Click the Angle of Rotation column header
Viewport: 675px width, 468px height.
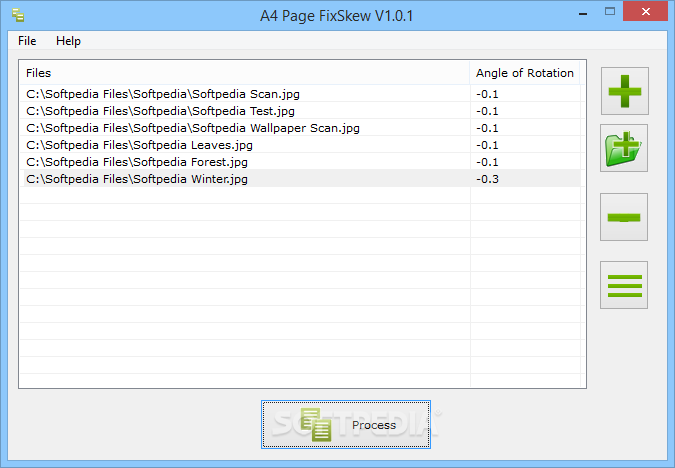(x=525, y=73)
